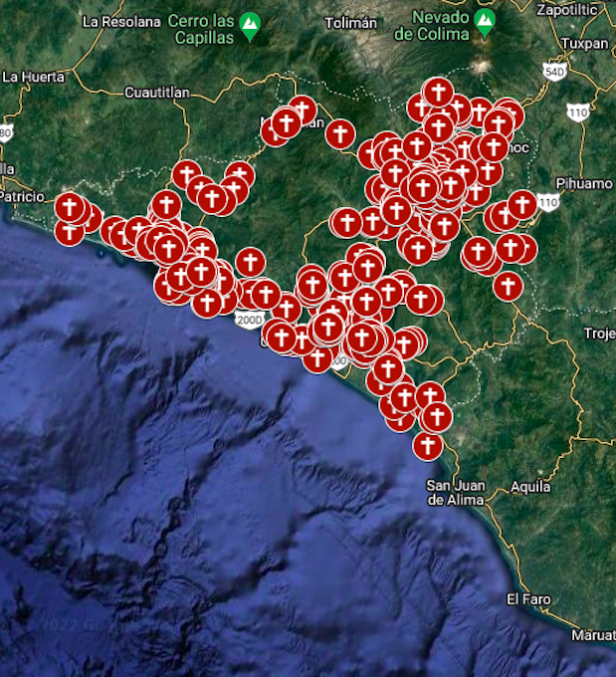Click the 54D highway shield

[554, 72]
